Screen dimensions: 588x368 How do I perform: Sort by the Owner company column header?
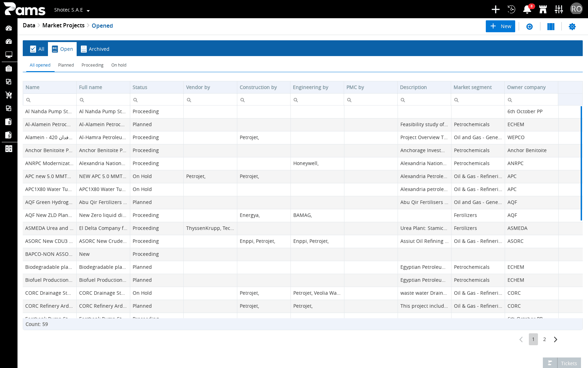pyautogui.click(x=531, y=87)
